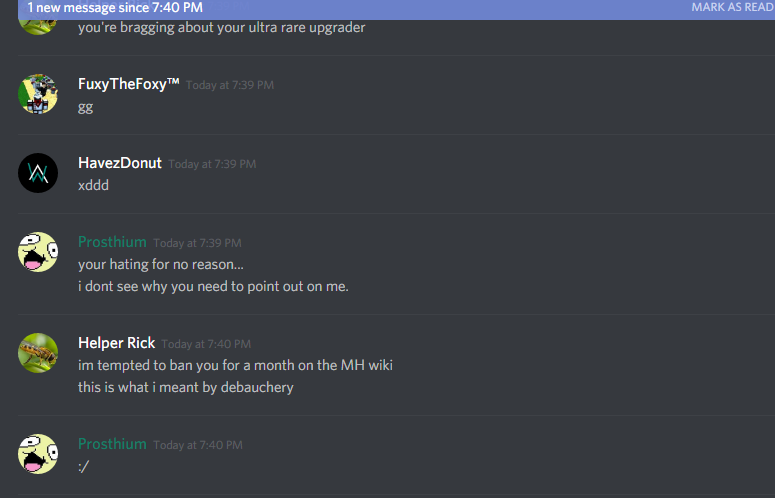Click the Helper Rick username

tap(117, 343)
